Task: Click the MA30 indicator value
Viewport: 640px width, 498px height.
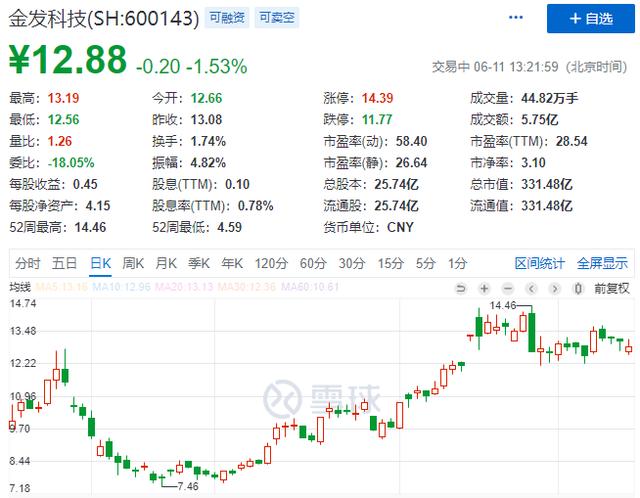Action: tap(247, 287)
